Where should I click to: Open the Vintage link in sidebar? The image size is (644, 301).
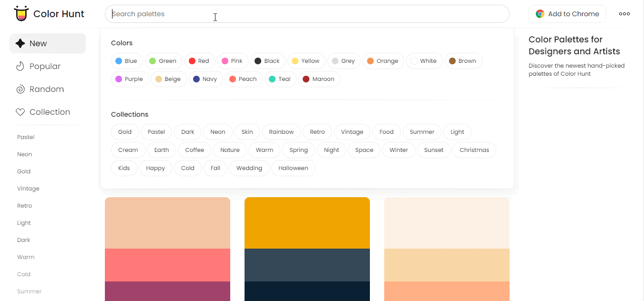28,189
